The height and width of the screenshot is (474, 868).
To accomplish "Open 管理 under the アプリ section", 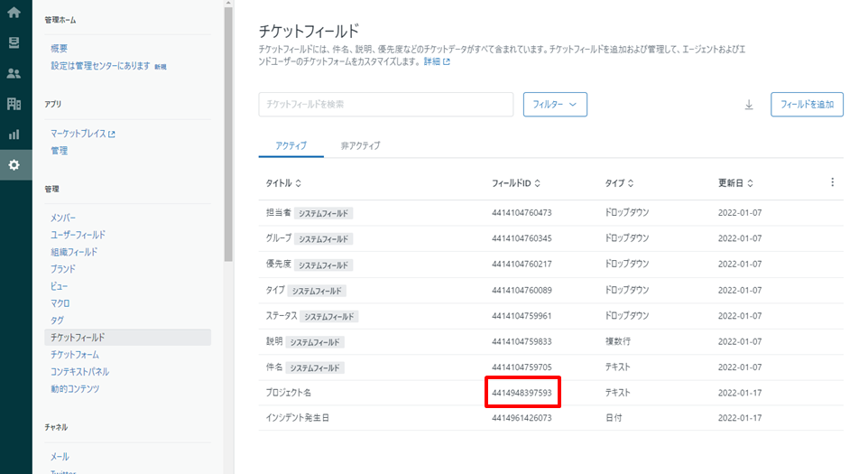I will 60,151.
